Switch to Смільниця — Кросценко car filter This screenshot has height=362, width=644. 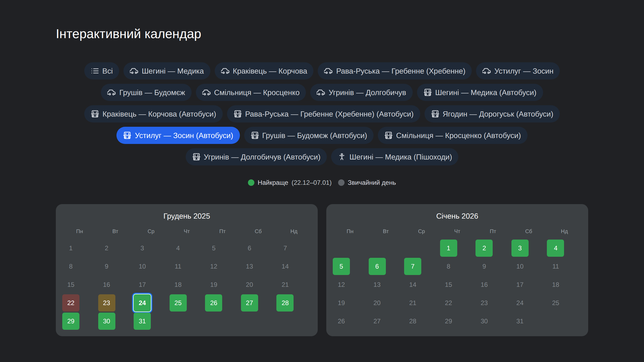tap(251, 92)
